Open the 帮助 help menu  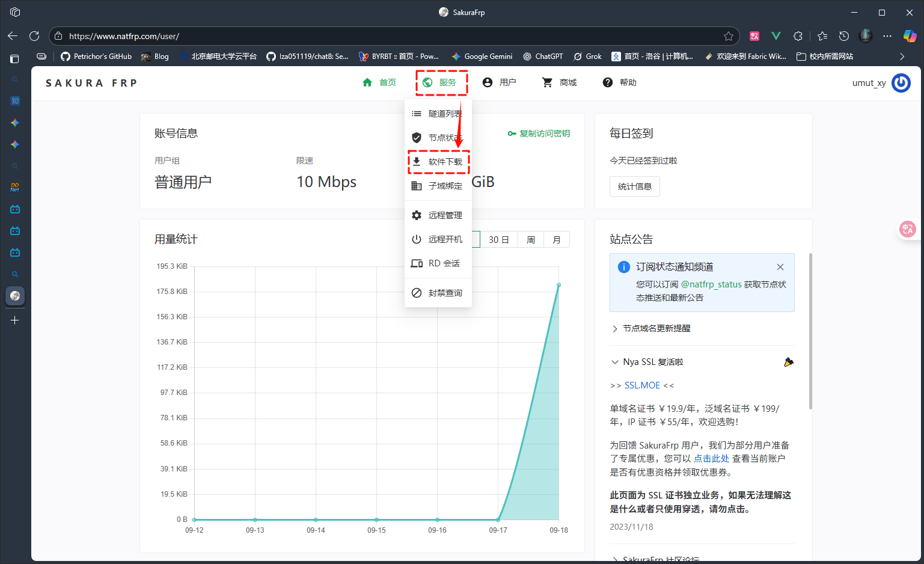(620, 82)
